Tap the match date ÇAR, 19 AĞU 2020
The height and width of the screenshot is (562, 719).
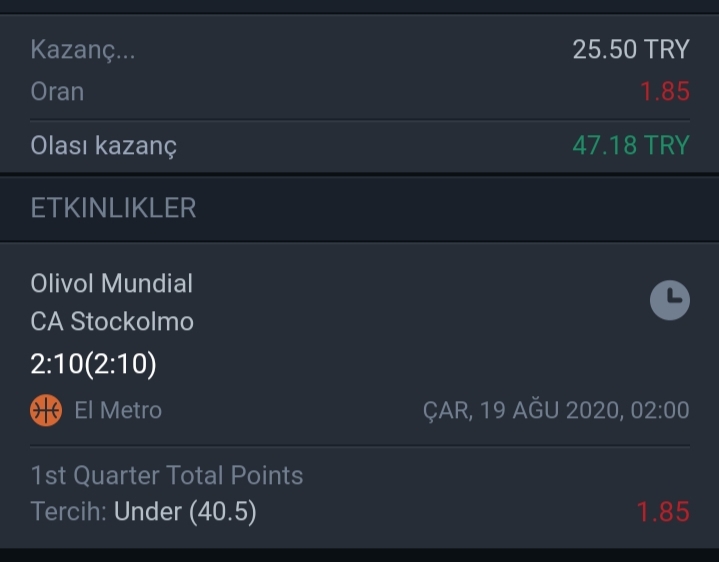523,410
